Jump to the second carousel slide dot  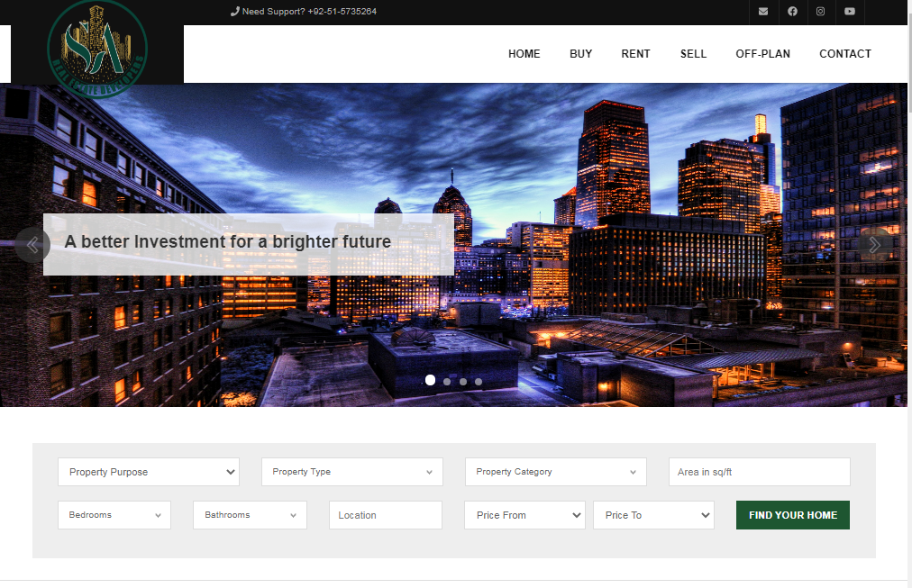click(x=447, y=382)
